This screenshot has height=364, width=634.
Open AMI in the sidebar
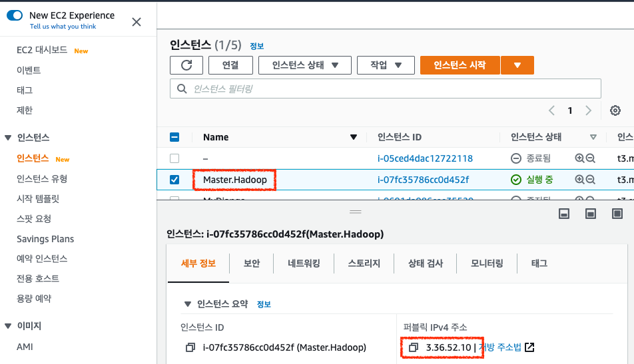[25, 347]
